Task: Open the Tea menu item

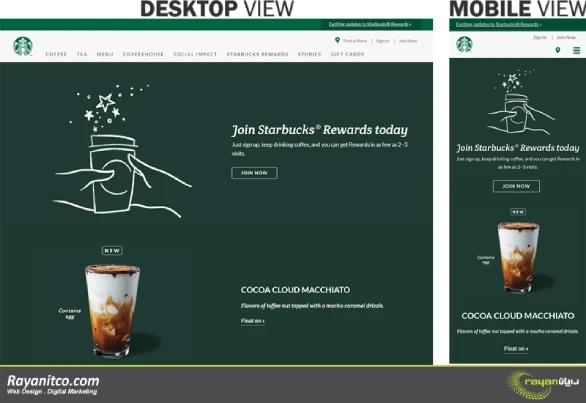Action: coord(82,54)
